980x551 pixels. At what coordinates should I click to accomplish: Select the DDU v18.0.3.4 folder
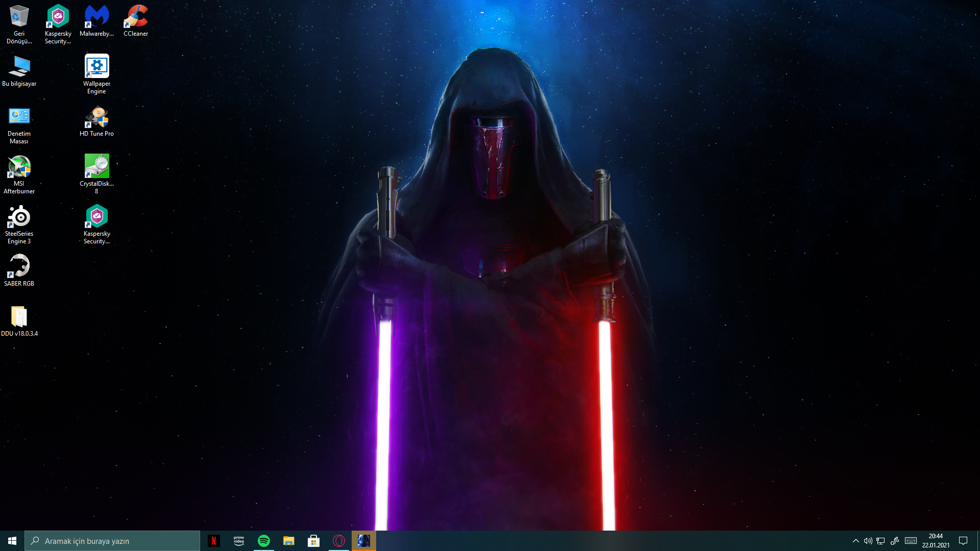tap(19, 317)
